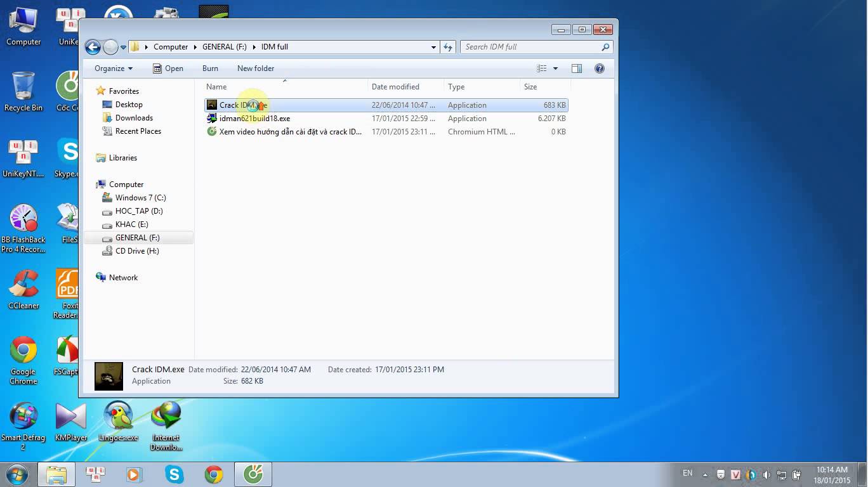
Task: Refresh the IDM full folder
Action: [448, 47]
